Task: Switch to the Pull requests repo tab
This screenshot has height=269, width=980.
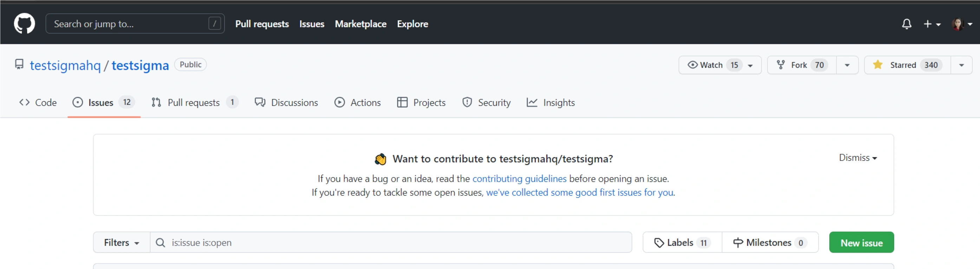Action: [194, 102]
